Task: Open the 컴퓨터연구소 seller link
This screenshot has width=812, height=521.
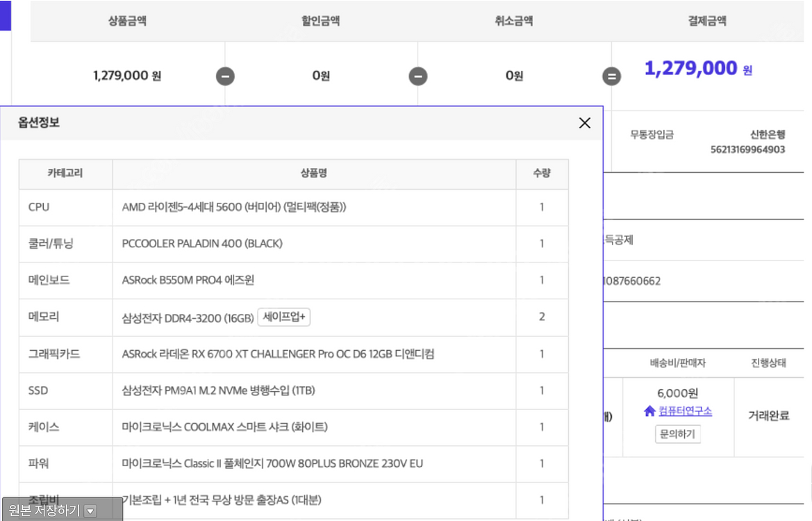Action: [x=685, y=411]
